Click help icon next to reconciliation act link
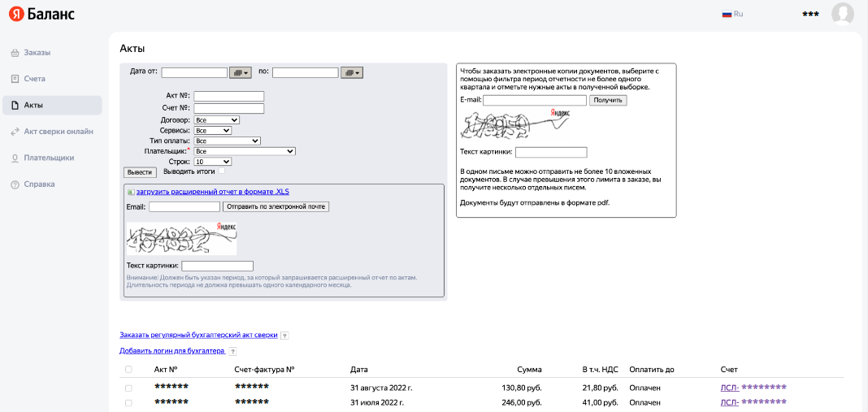This screenshot has height=412, width=868. pos(284,335)
